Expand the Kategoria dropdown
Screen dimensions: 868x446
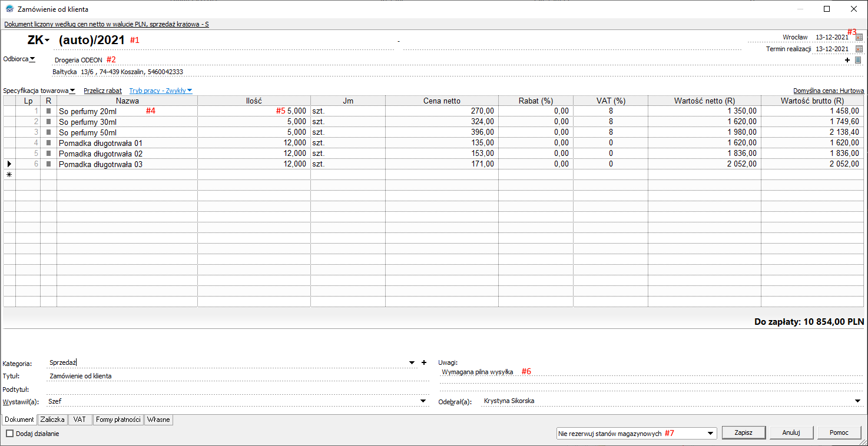pos(412,363)
